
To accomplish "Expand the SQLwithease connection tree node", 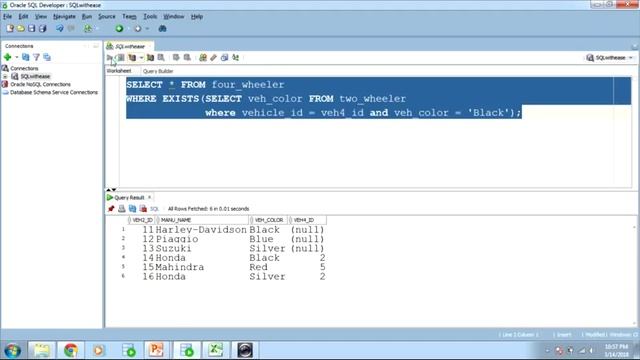I will 5,76.
